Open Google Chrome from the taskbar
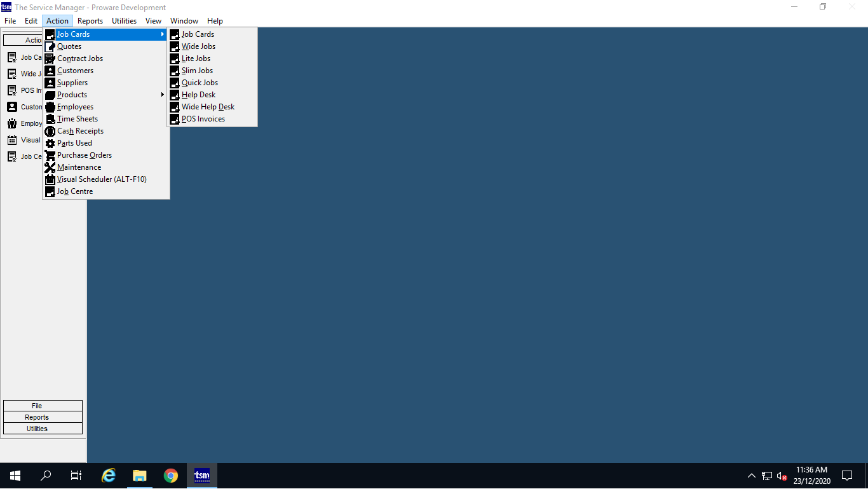The image size is (868, 489). (170, 476)
